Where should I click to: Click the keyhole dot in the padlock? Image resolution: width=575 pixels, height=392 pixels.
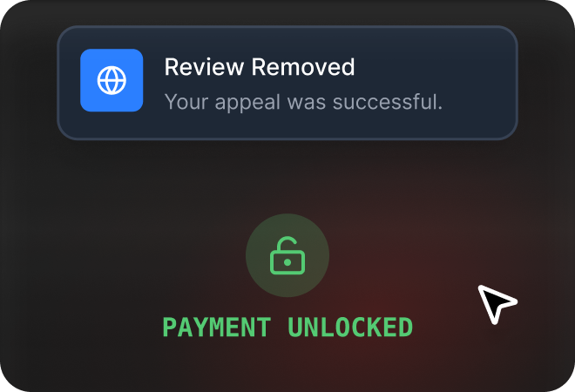(287, 262)
